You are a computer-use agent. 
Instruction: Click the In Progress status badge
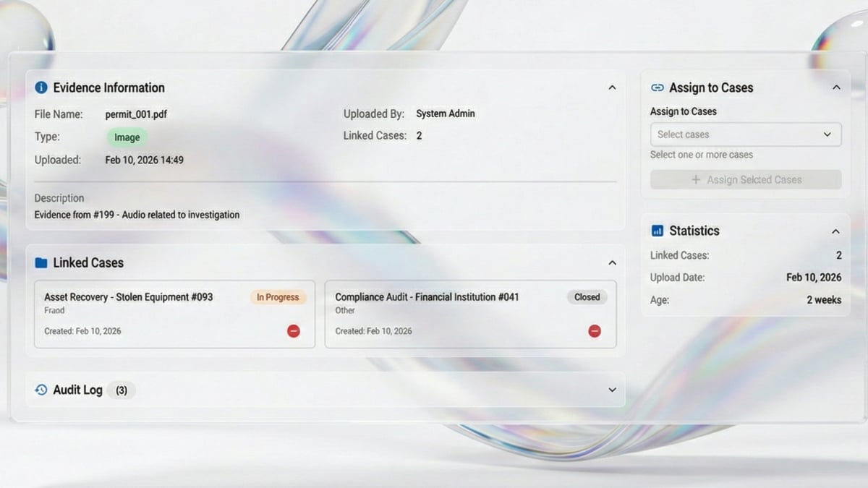tap(278, 297)
